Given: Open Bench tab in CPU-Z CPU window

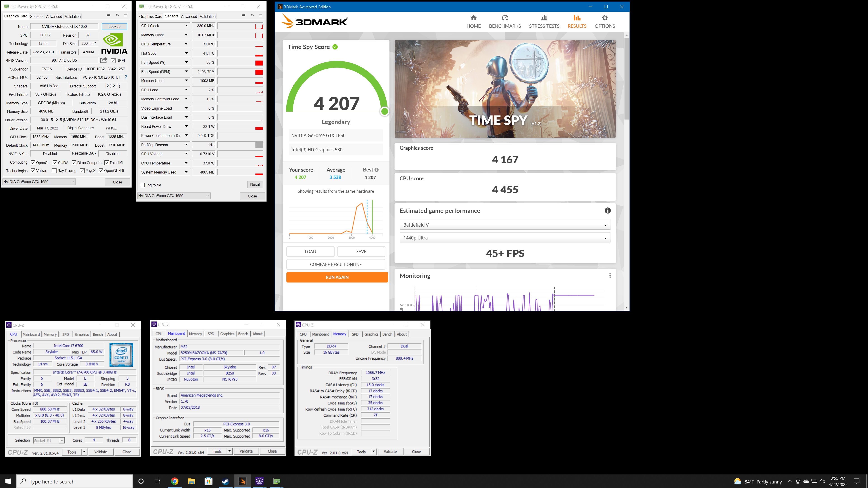Looking at the screenshot, I should coord(98,334).
